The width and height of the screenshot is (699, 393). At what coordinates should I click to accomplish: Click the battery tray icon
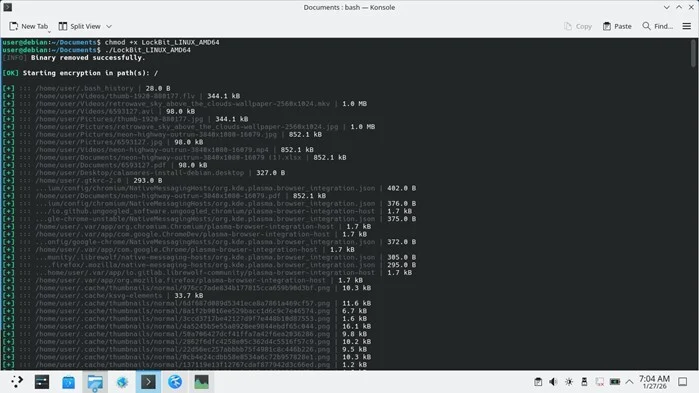[x=615, y=382]
